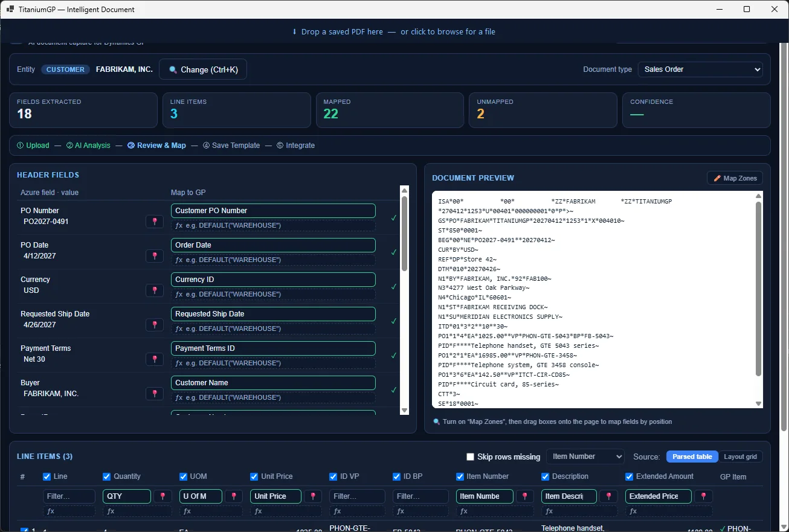Click the formula field under Order Date
Screen dimensions: 789x532
coord(273,260)
